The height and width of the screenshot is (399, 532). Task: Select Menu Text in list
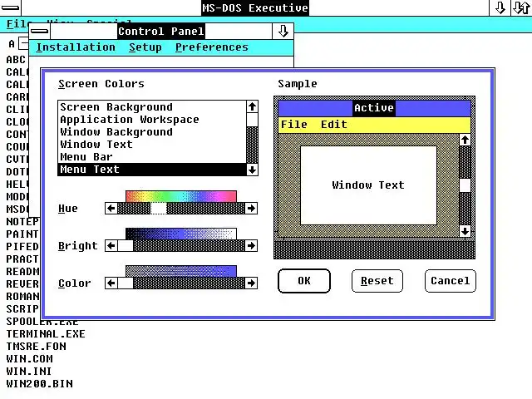click(x=152, y=170)
